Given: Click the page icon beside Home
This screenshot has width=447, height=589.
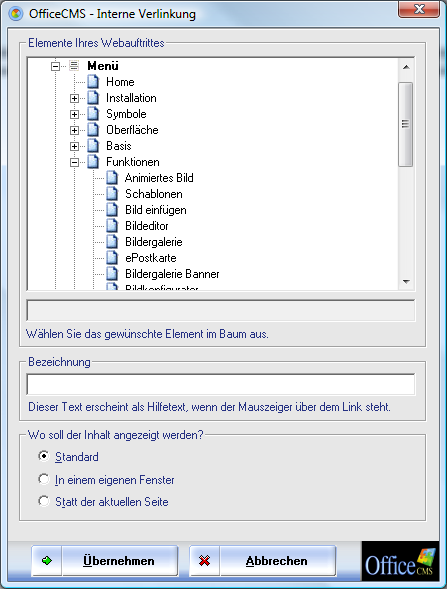Looking at the screenshot, I should 93,82.
